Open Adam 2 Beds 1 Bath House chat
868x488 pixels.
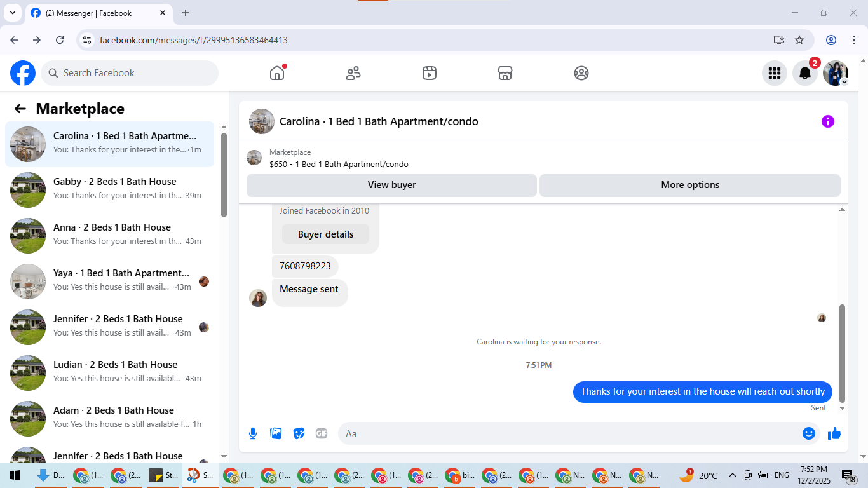tap(109, 419)
